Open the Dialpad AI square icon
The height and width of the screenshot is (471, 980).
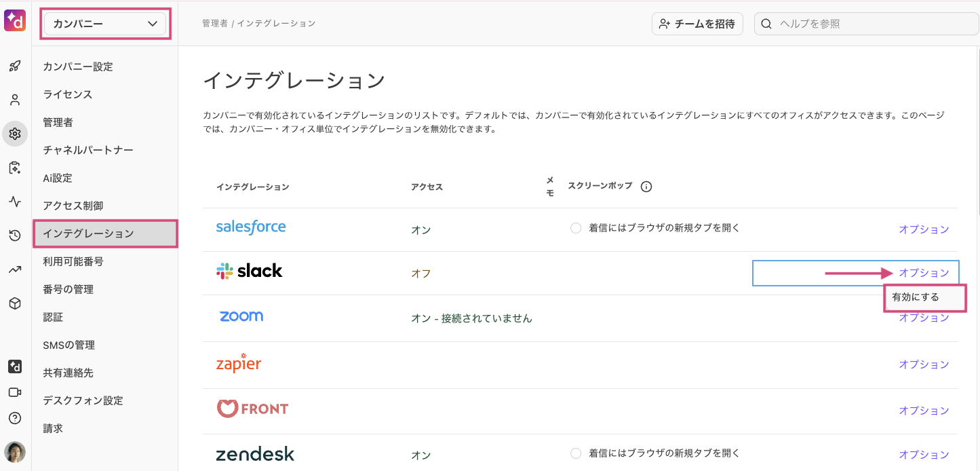[15, 366]
